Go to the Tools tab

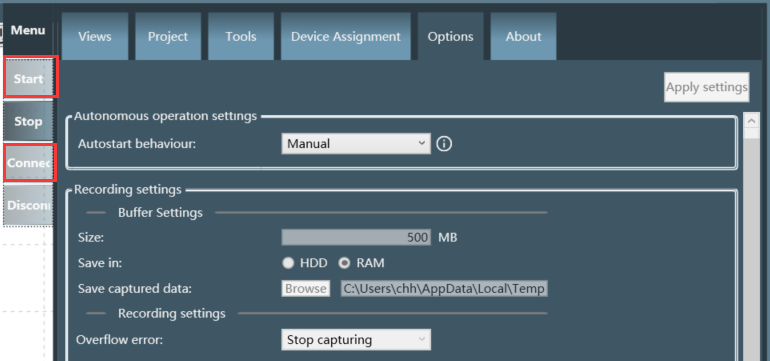(241, 36)
